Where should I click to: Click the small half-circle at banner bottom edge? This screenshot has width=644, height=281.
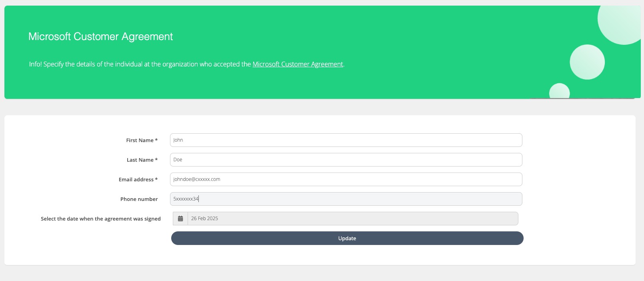(x=559, y=91)
